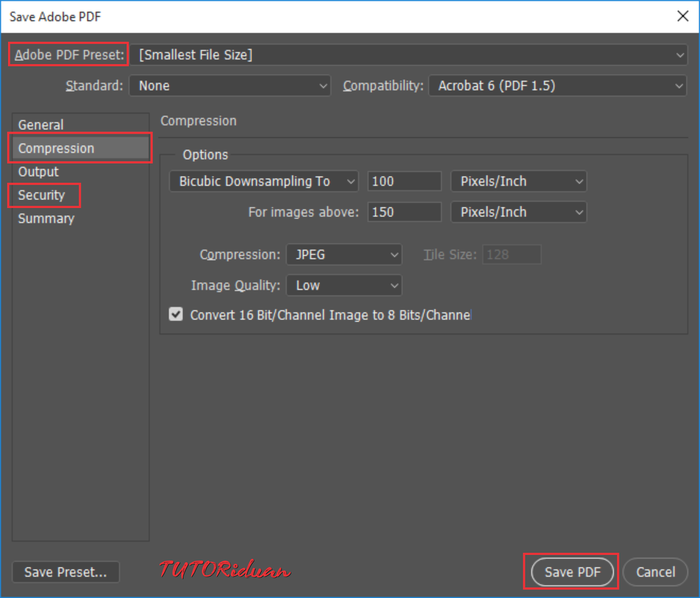Select the Security settings section
The width and height of the screenshot is (700, 598).
tap(41, 195)
